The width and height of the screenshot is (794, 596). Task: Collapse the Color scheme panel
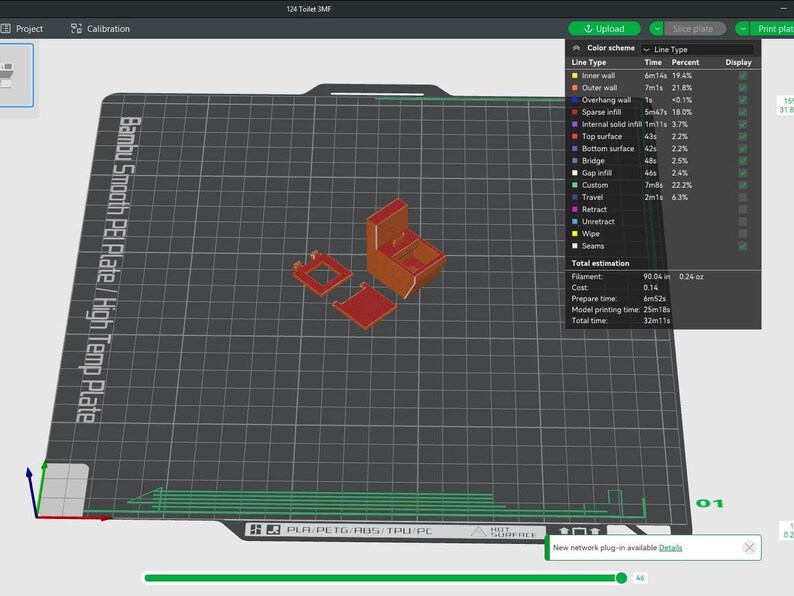[576, 48]
